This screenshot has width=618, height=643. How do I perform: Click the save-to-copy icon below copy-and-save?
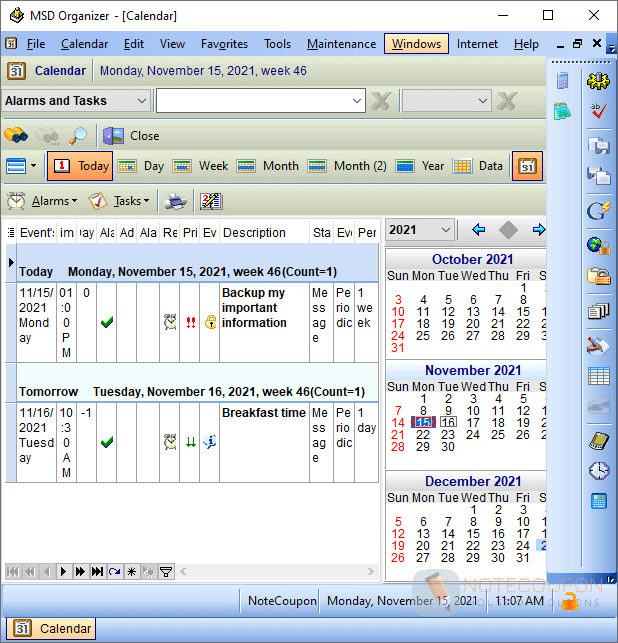tap(598, 176)
